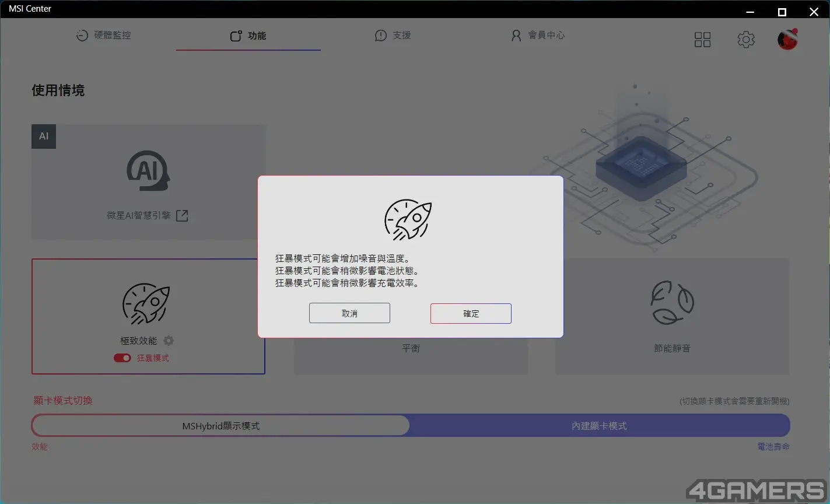Open the user profile avatar

click(x=787, y=39)
